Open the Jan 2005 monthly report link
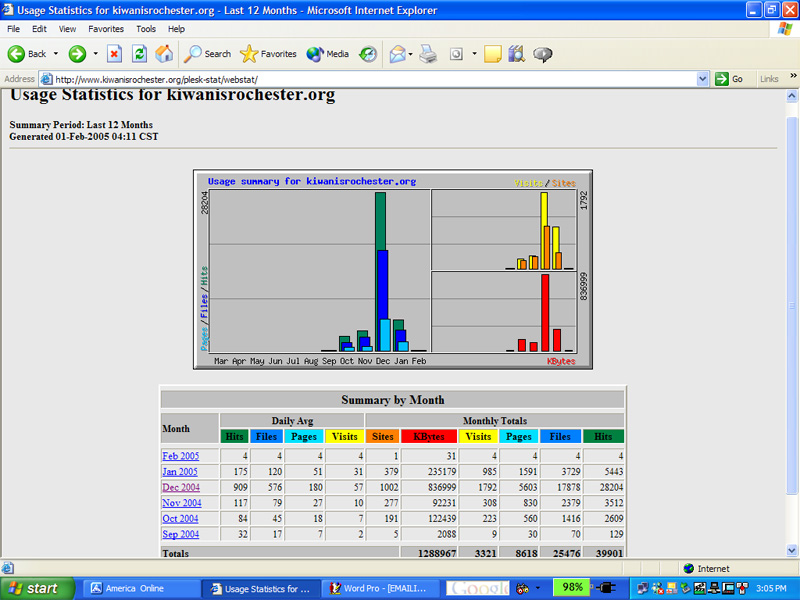 (x=180, y=472)
